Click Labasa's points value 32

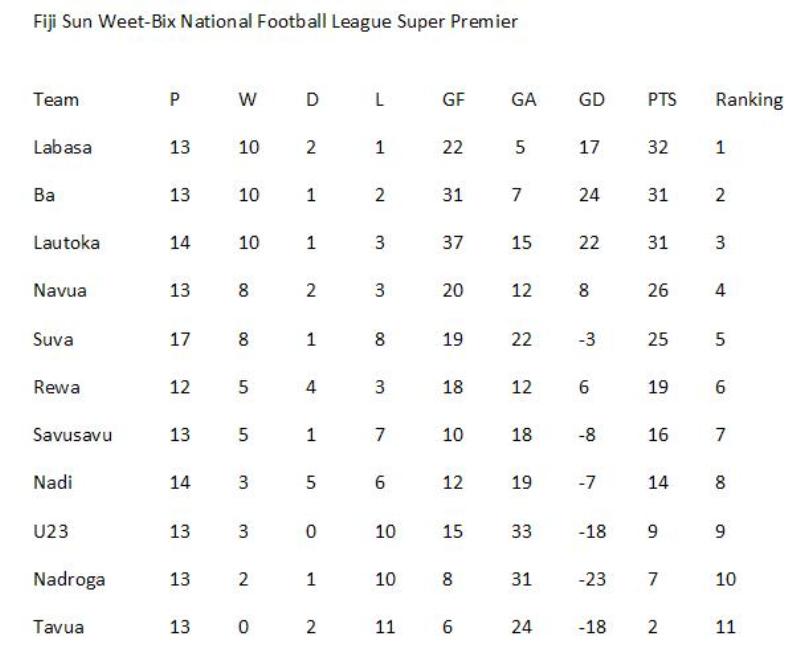(658, 147)
